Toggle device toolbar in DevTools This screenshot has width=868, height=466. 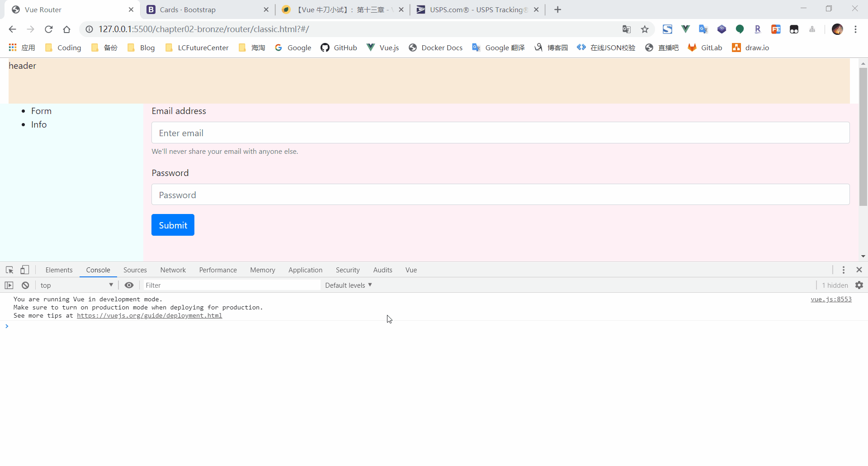pos(25,270)
